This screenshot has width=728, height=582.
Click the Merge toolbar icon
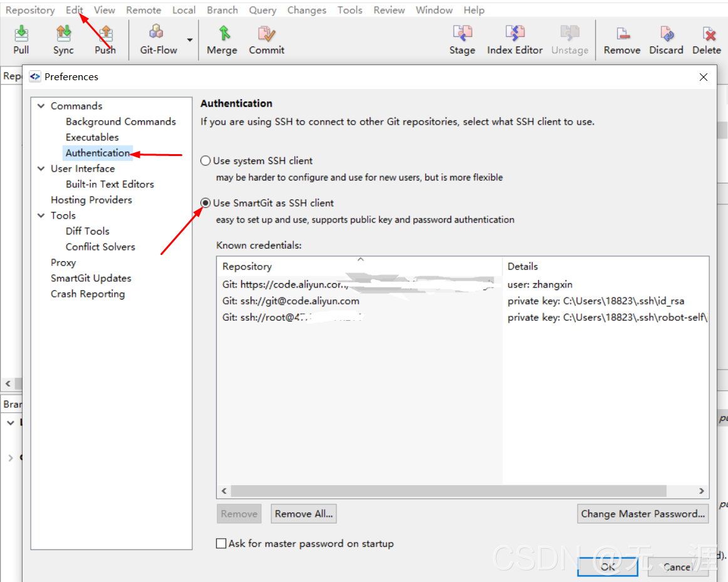click(x=222, y=40)
